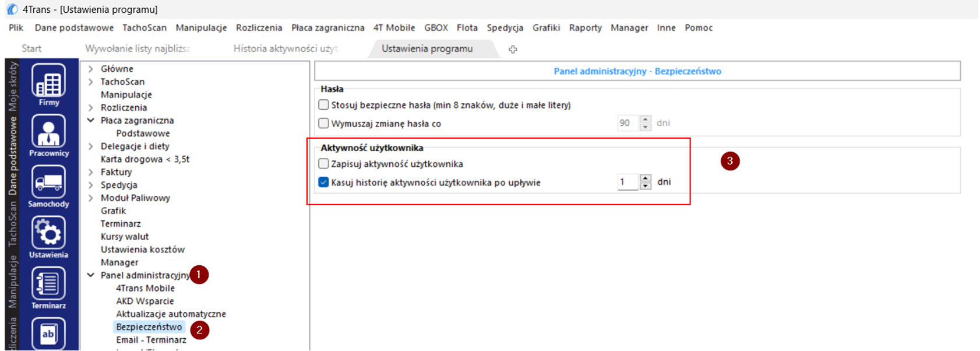Uncheck 'Kasuj historię aktywności użytkownika' checkbox
The height and width of the screenshot is (351, 980).
click(x=324, y=182)
